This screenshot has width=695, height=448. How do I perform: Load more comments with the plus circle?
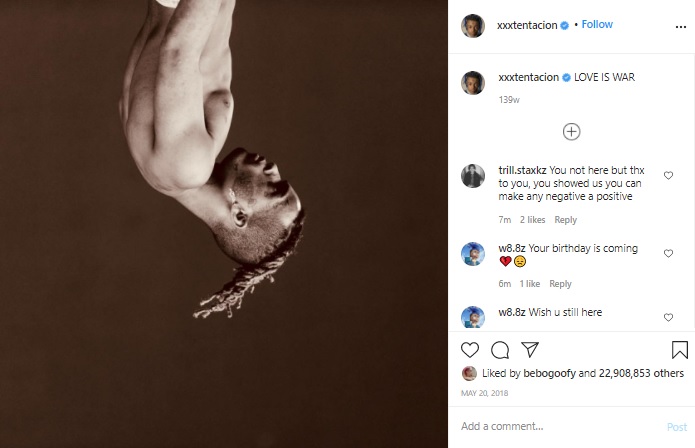coord(571,132)
